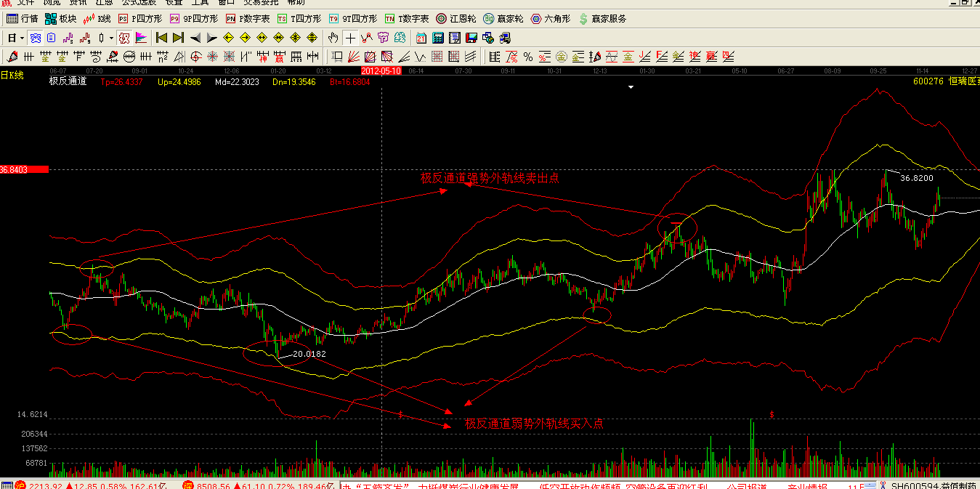Open the calculator icon
Screen dimensions: 980x489
[438, 38]
